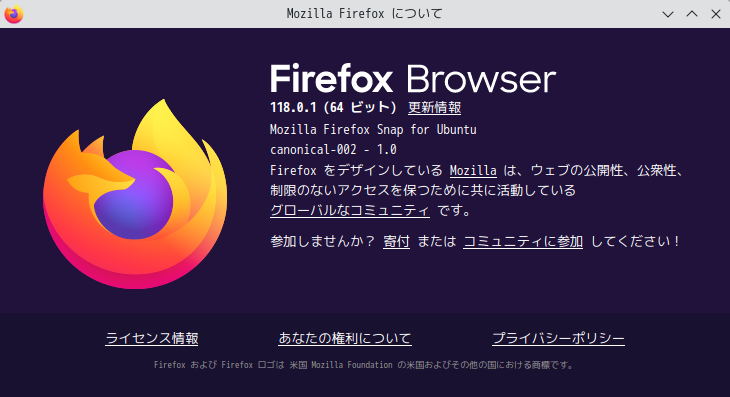Click the canonical-002 - 1.0 text

click(x=333, y=149)
